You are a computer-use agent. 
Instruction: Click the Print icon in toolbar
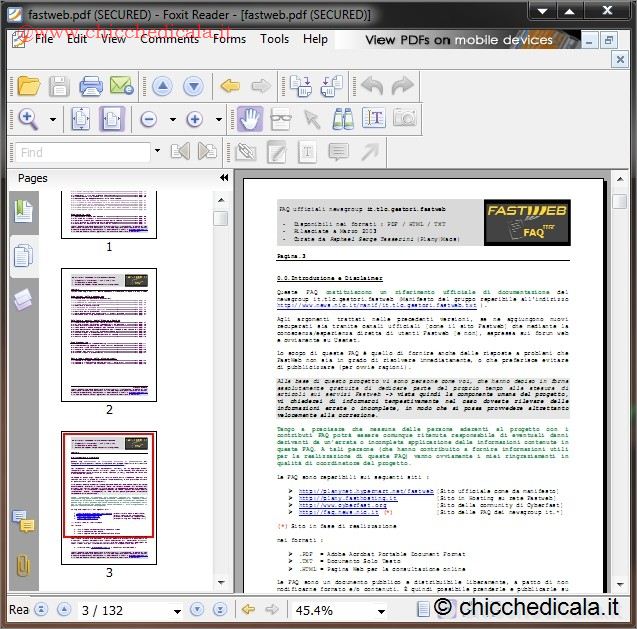90,86
